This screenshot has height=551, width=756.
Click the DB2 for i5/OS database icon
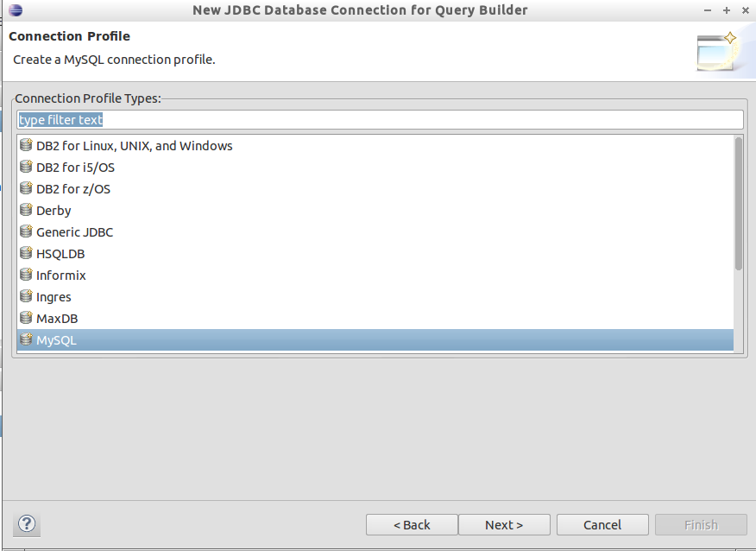point(26,167)
